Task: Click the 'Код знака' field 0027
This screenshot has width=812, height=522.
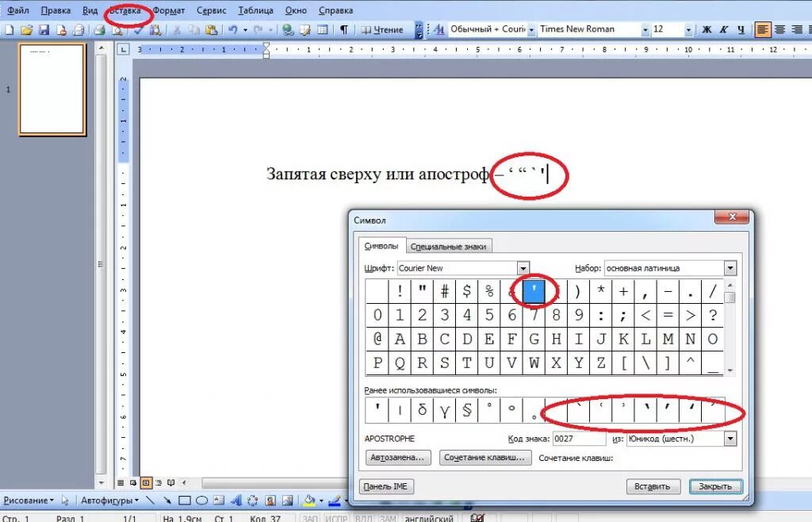Action: (x=579, y=439)
